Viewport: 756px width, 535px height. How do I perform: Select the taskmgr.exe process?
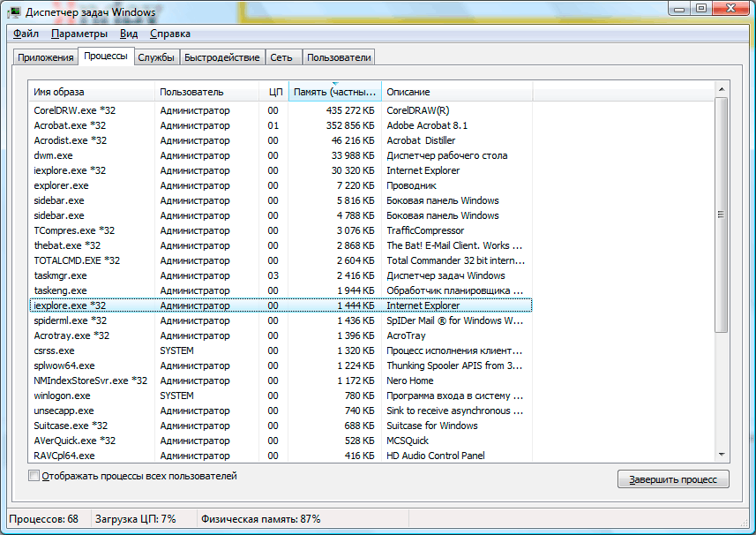pyautogui.click(x=281, y=275)
